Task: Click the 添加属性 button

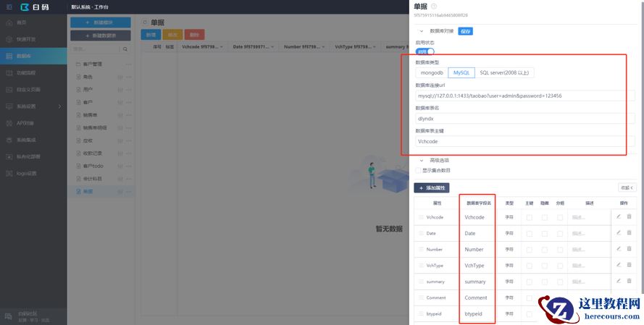Action: click(x=432, y=188)
